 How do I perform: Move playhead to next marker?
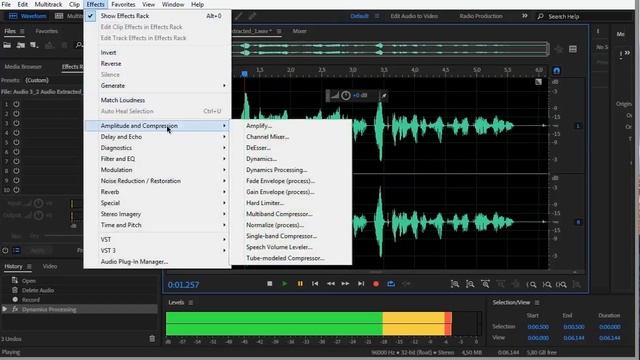361,284
